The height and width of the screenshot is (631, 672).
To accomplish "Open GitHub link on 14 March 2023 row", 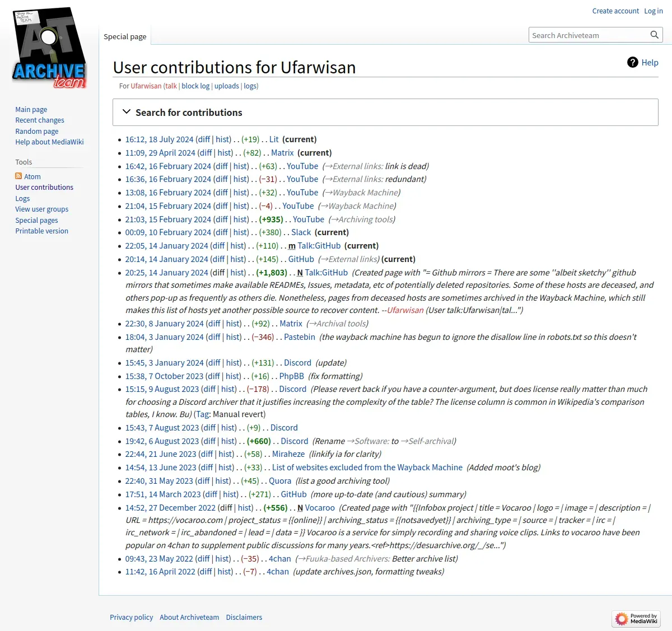I will pos(293,494).
